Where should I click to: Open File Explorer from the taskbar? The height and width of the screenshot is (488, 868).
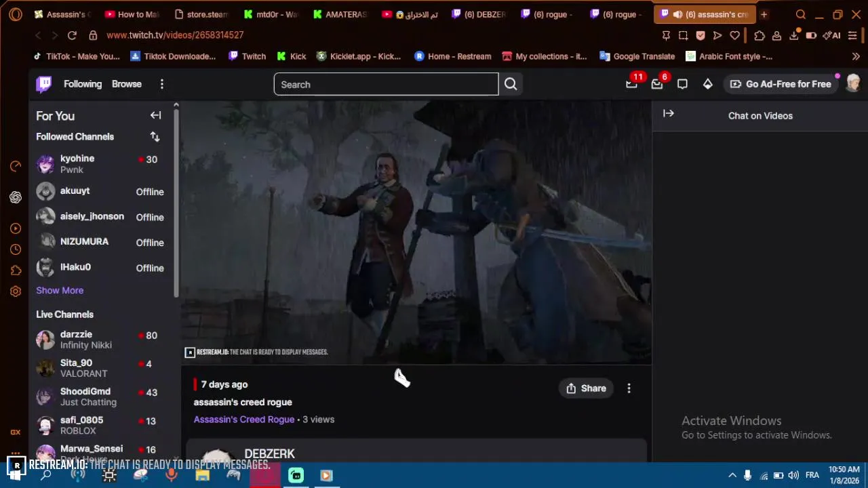pyautogui.click(x=202, y=476)
